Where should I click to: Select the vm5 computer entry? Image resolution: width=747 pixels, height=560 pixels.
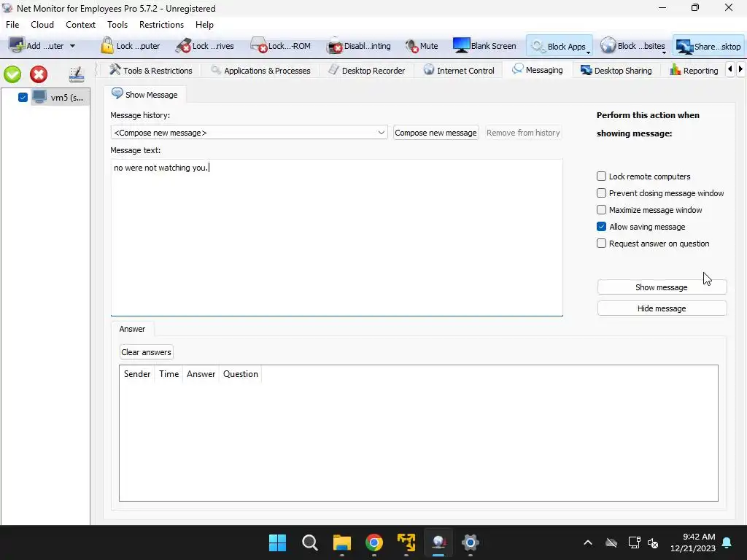60,98
